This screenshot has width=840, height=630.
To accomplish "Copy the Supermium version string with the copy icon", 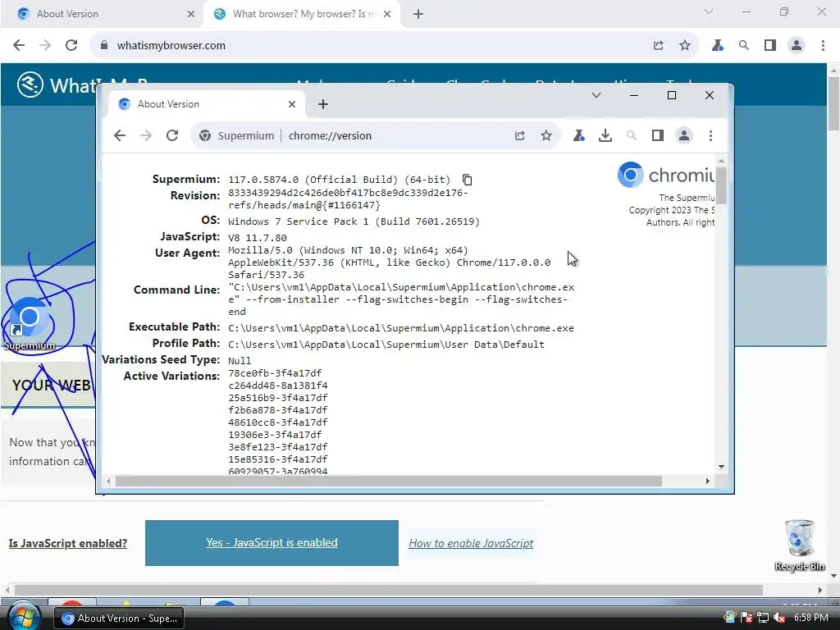I will [x=467, y=180].
